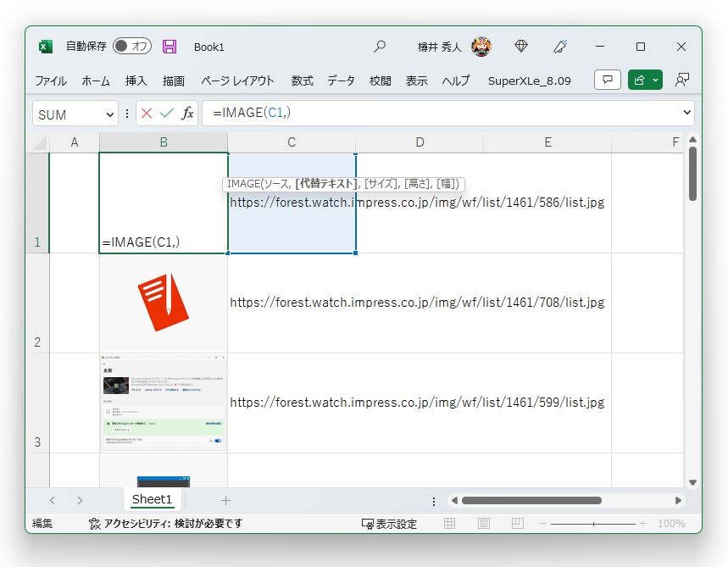Open the Insert Function fx dialog

pyautogui.click(x=187, y=112)
